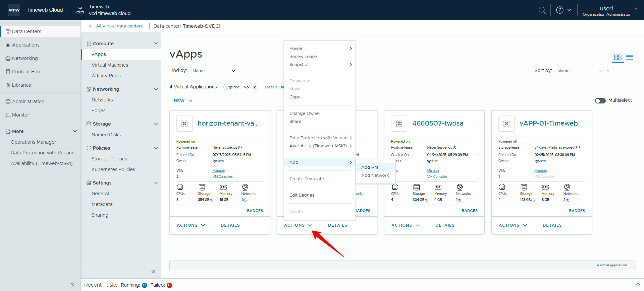Open Named Disks under Storage
The image size is (644, 291).
pos(106,135)
